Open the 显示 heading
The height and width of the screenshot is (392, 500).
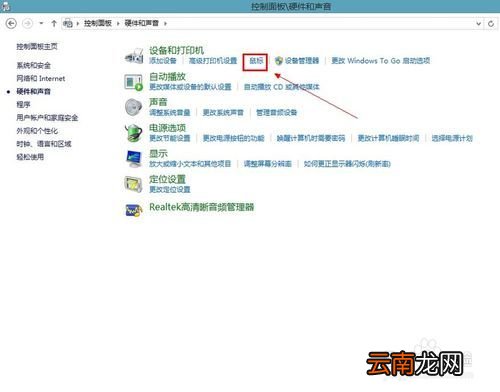pos(158,154)
